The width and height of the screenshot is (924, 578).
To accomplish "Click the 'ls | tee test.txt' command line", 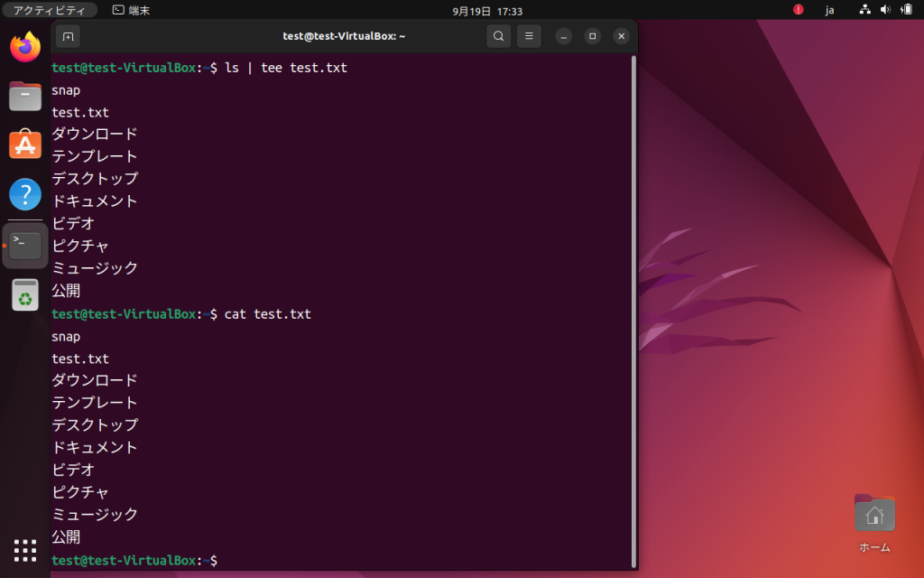I will (286, 68).
